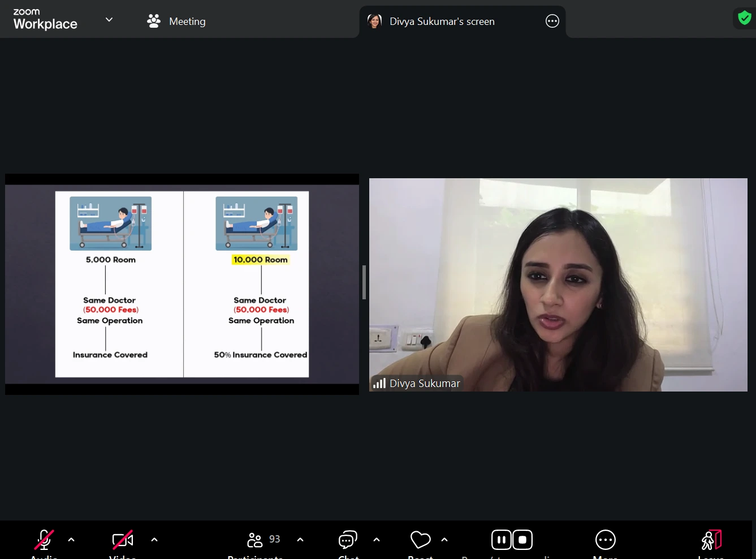Screen dimensions: 756x559
Task: Expand audio settings caret next to microphone
Action: click(71, 540)
